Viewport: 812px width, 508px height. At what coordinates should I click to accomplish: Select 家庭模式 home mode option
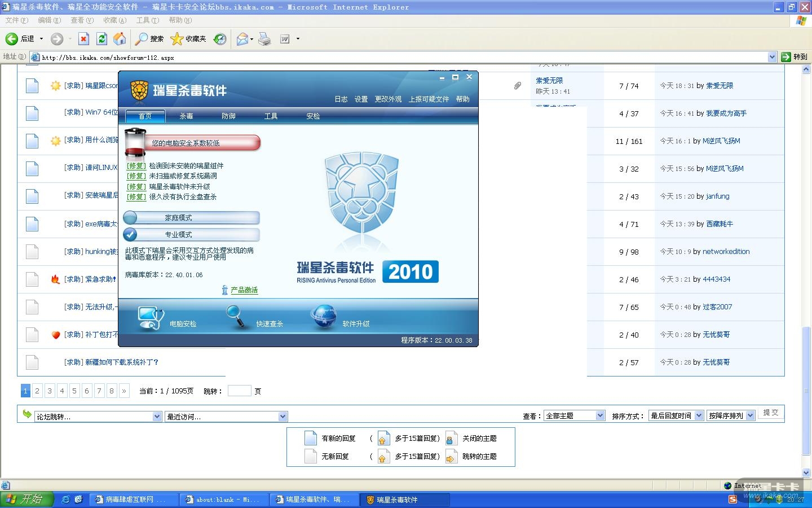(191, 218)
